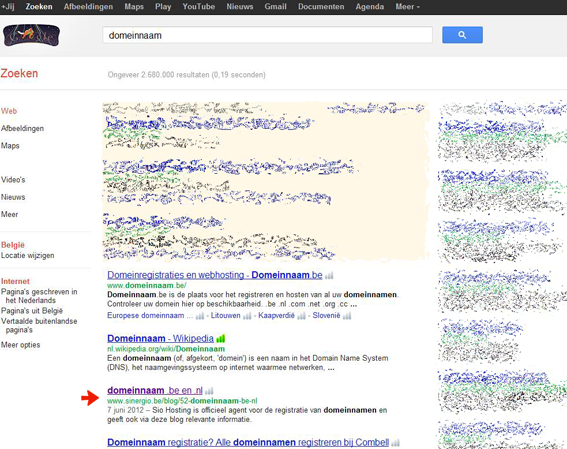Open 'Afbeeldingen' in top navigation bar

(88, 7)
